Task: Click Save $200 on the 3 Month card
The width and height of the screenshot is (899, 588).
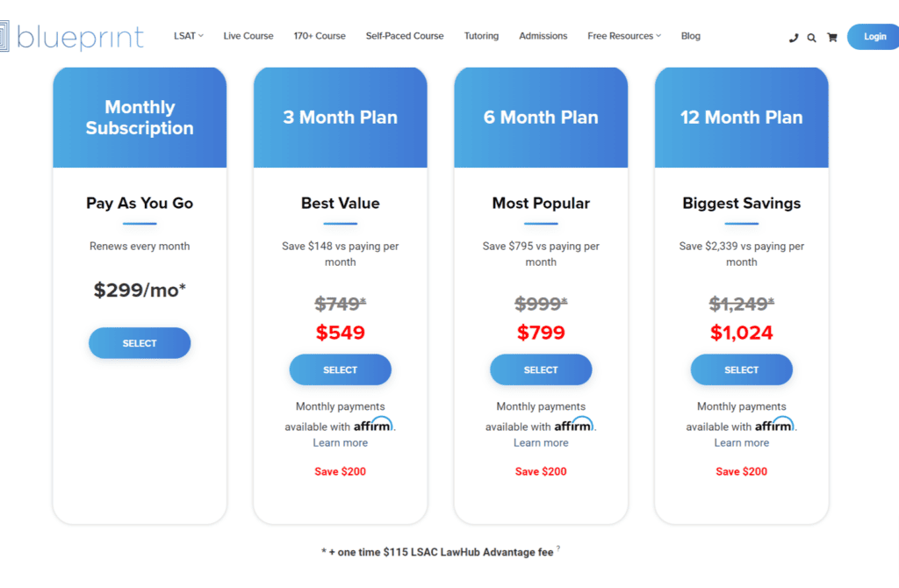Action: point(340,471)
